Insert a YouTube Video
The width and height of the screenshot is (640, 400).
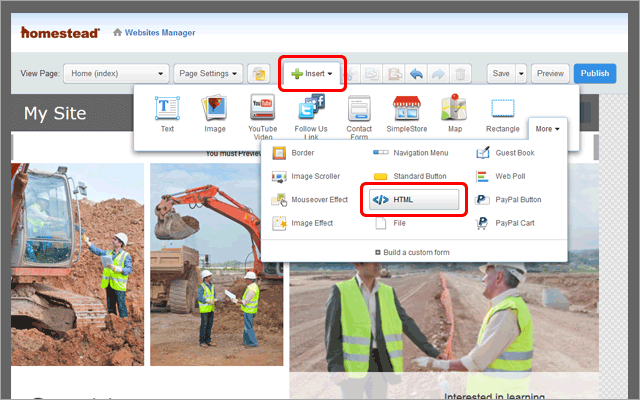[x=262, y=116]
